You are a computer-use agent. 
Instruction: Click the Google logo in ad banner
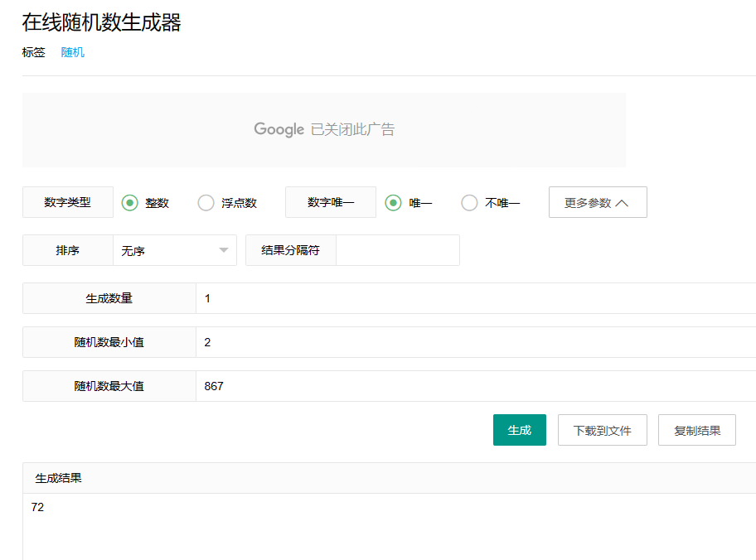point(279,129)
